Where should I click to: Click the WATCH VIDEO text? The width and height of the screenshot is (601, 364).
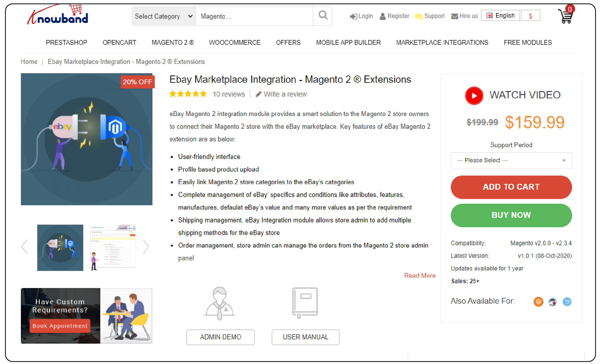(525, 95)
